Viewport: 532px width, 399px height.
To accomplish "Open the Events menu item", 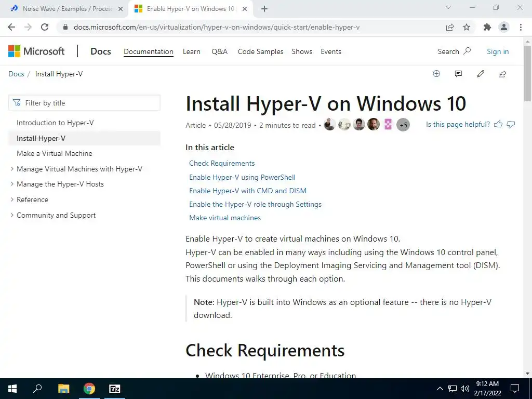I will [331, 51].
